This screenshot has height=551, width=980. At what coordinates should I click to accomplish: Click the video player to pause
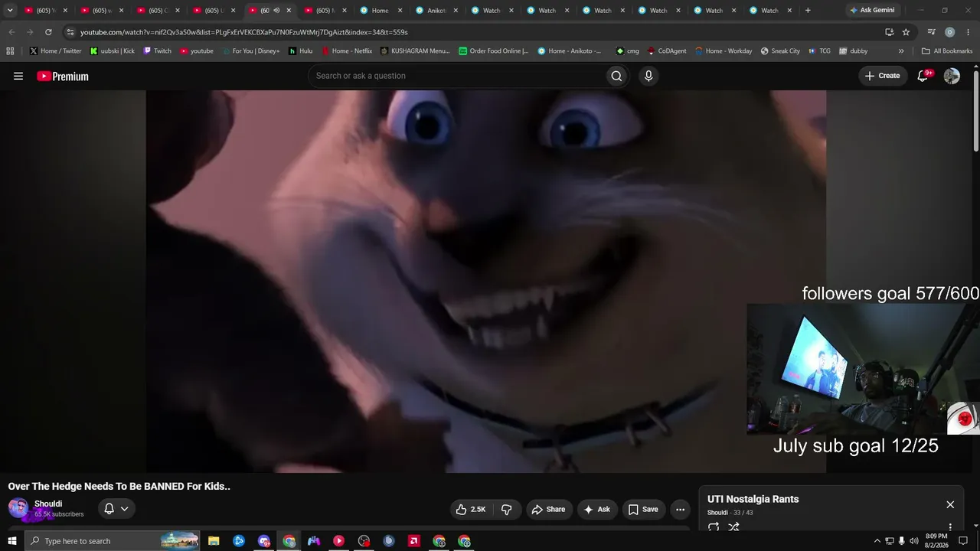pyautogui.click(x=486, y=282)
